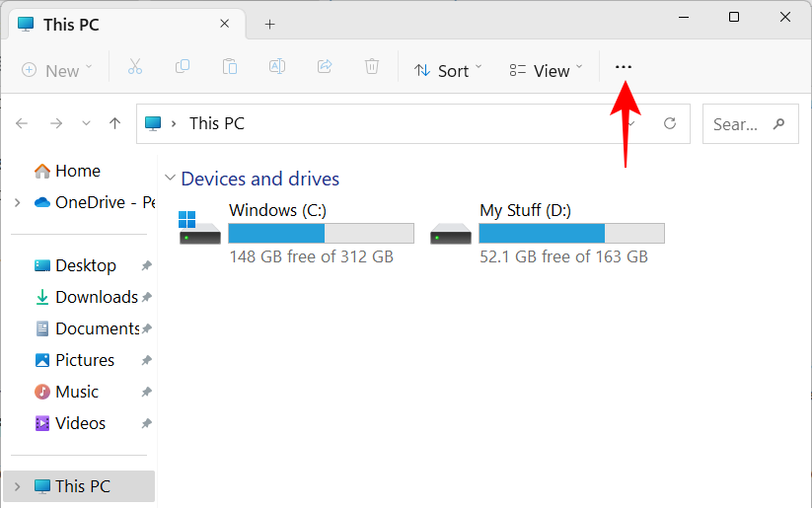This screenshot has width=812, height=508.
Task: Click the pin icon beside Music
Action: [147, 392]
